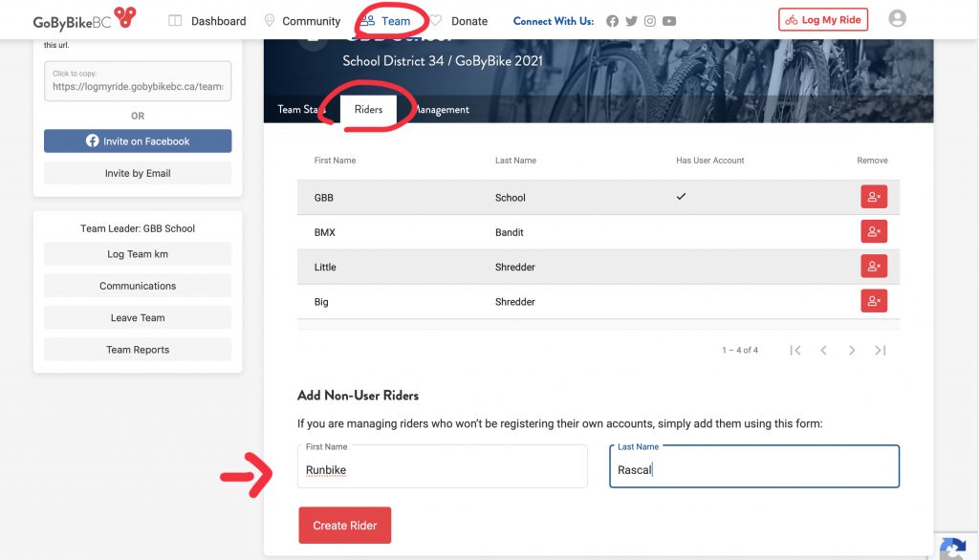Open Team Reports

138,350
